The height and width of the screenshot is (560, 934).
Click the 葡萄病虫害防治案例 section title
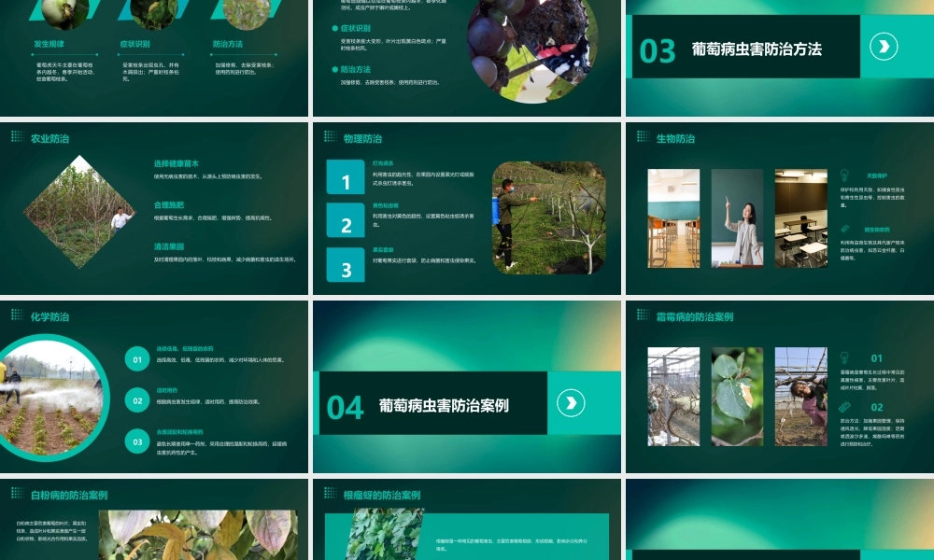pyautogui.click(x=444, y=405)
